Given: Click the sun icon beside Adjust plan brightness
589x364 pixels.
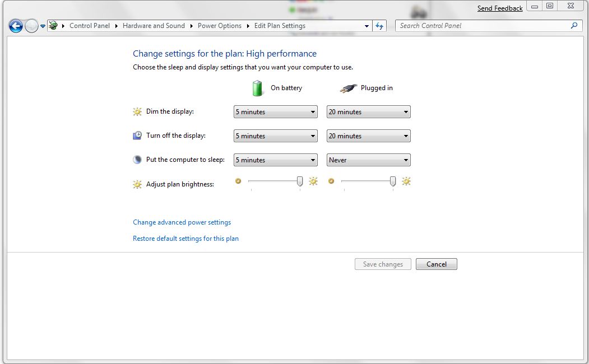Looking at the screenshot, I should [137, 184].
